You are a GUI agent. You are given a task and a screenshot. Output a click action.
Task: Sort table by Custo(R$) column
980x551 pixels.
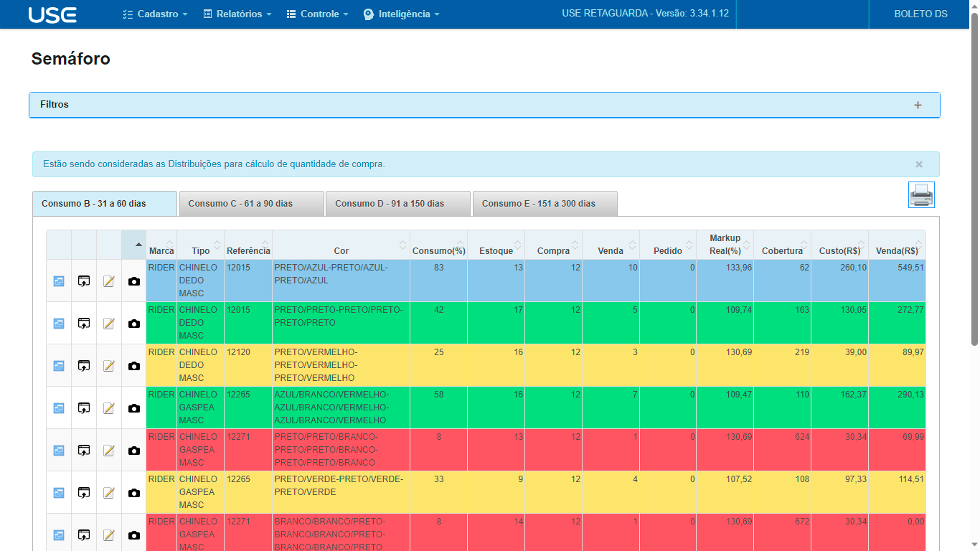[x=840, y=245]
